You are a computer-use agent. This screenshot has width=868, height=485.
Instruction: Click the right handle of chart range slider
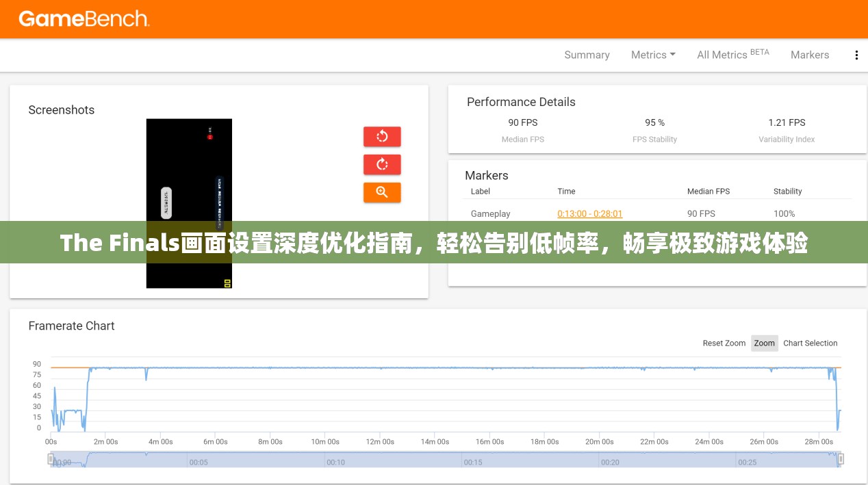point(841,459)
